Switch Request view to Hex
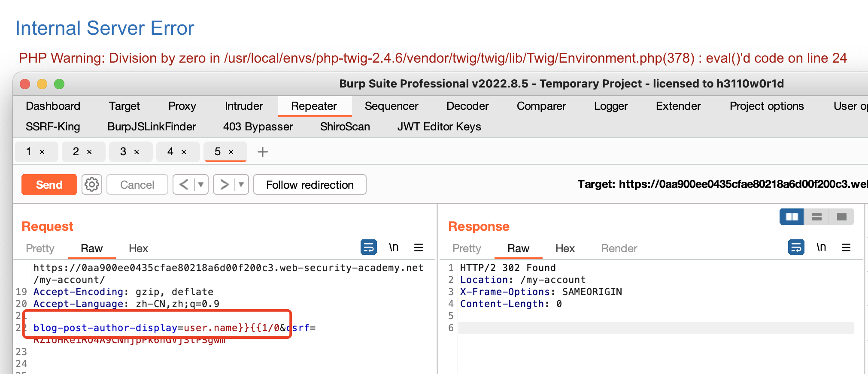Viewport: 868px width, 374px height. pyautogui.click(x=139, y=248)
